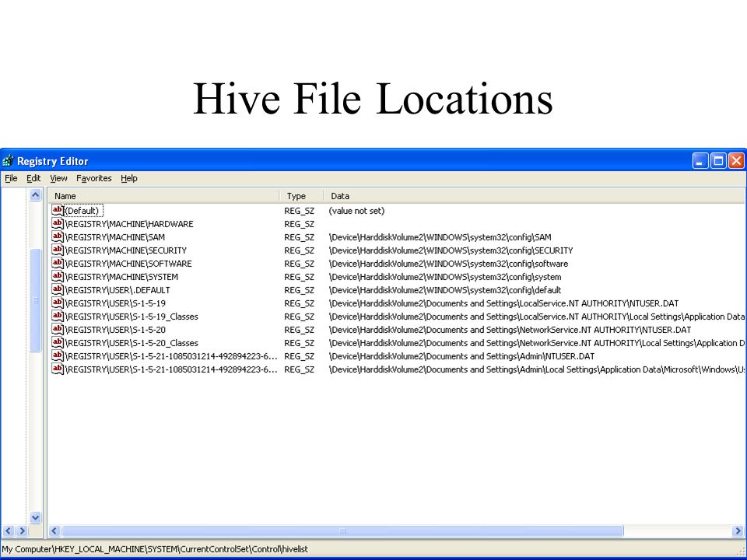747x560 pixels.
Task: Click the (Default) value string icon
Action: point(57,210)
